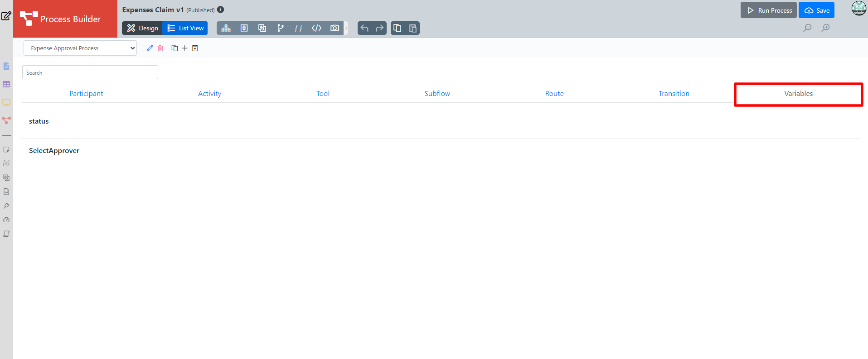868x359 pixels.
Task: Click the Save button
Action: point(816,10)
